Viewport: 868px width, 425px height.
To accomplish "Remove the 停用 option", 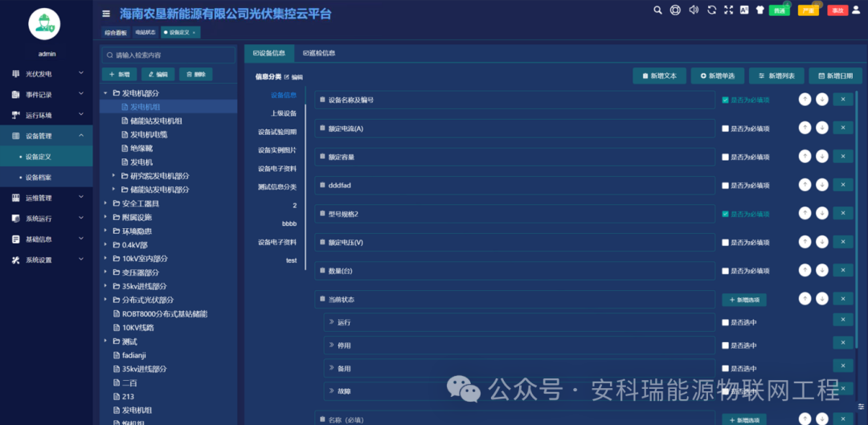I will [843, 343].
